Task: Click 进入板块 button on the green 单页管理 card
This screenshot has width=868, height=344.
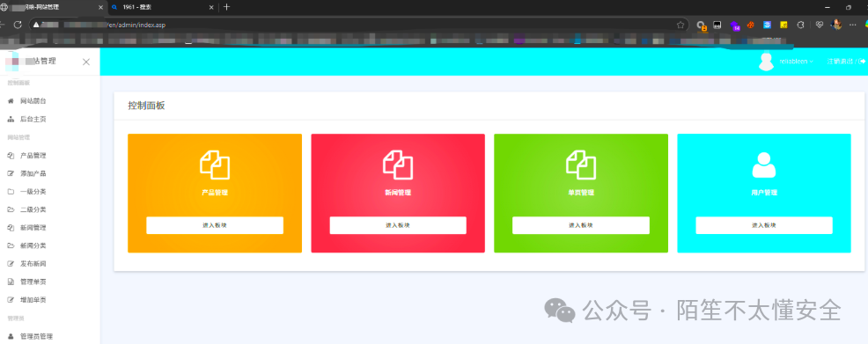Action: pos(581,225)
